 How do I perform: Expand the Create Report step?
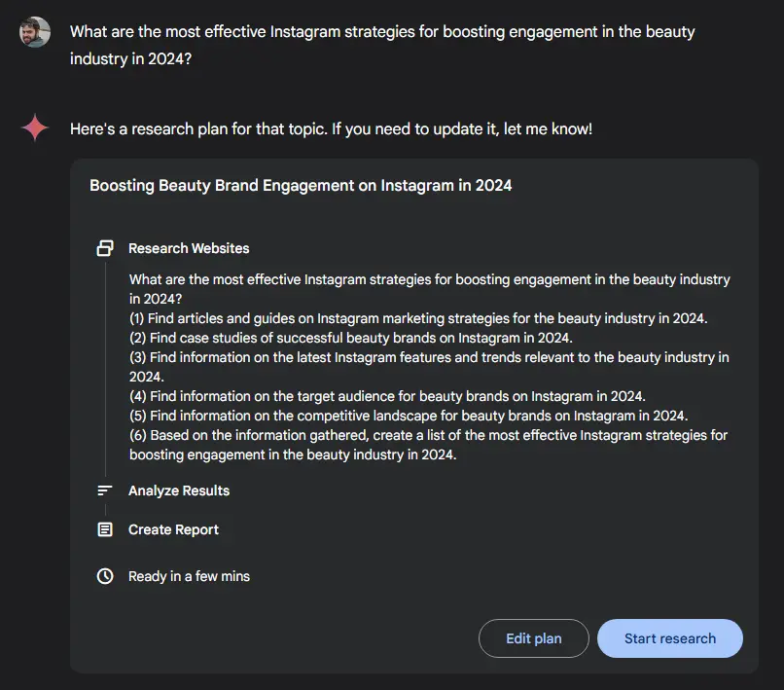click(173, 529)
